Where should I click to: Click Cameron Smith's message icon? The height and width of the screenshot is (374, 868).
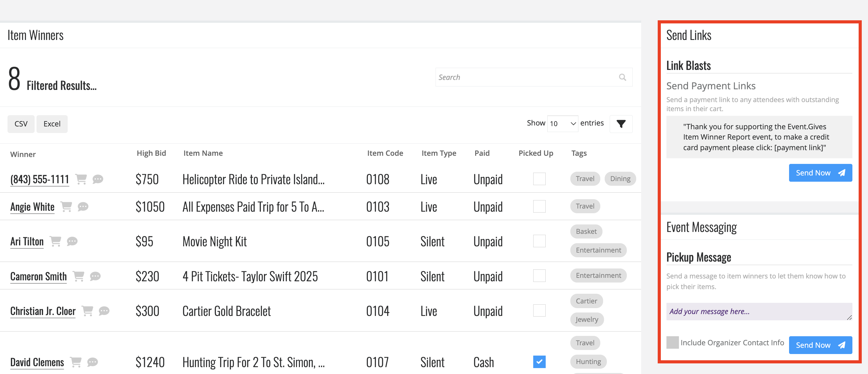point(95,277)
